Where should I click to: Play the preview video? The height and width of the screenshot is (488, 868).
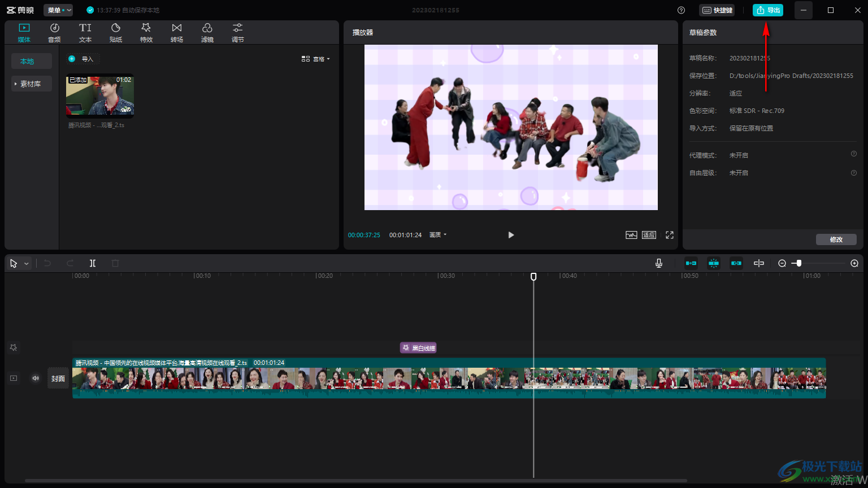[x=511, y=235]
